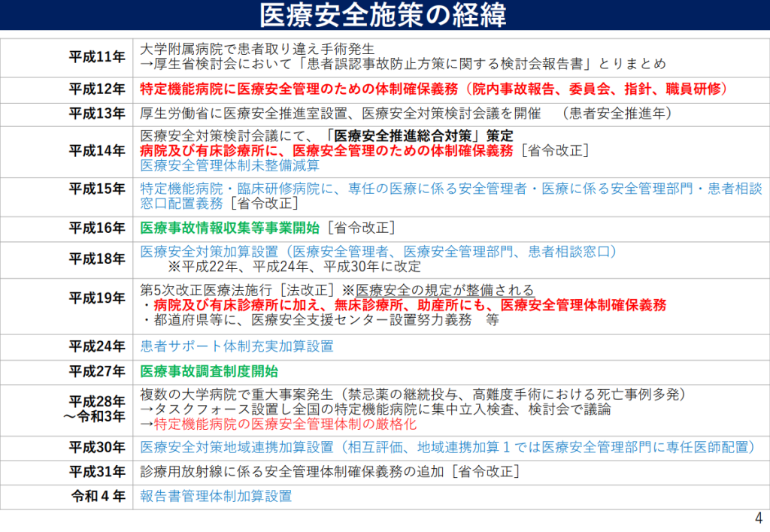Image resolution: width=770 pixels, height=532 pixels.
Task: Click note ※平成22年、平成24年、平成30年に改定
Action: (x=294, y=267)
